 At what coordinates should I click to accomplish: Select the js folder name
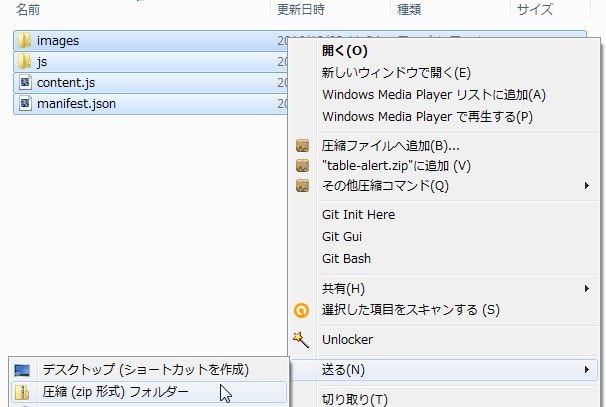(x=42, y=62)
